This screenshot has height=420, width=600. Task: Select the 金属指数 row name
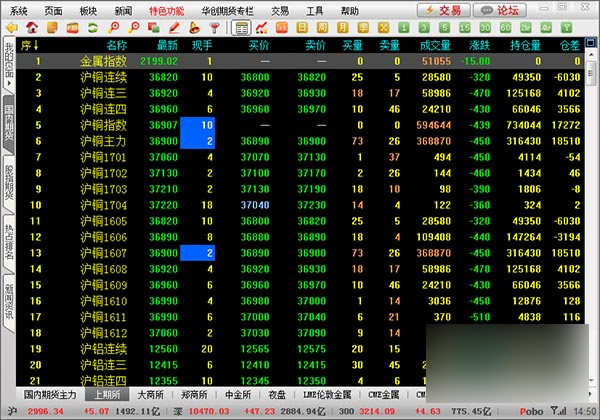pos(103,61)
